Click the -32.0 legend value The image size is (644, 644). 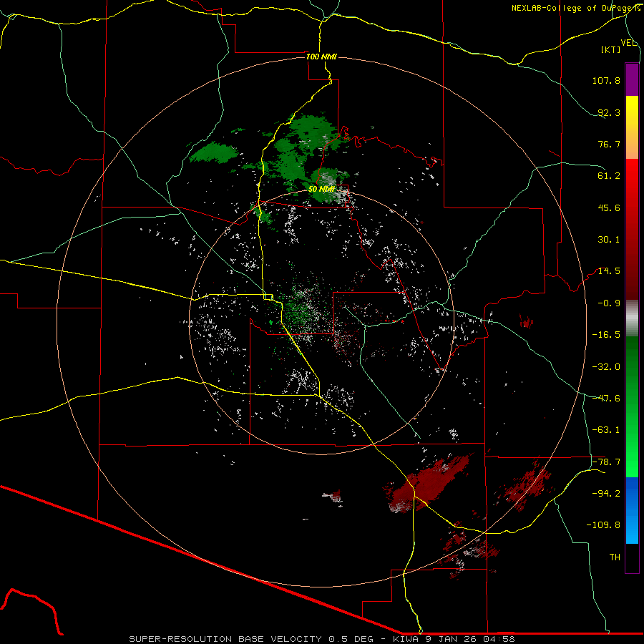tap(606, 367)
